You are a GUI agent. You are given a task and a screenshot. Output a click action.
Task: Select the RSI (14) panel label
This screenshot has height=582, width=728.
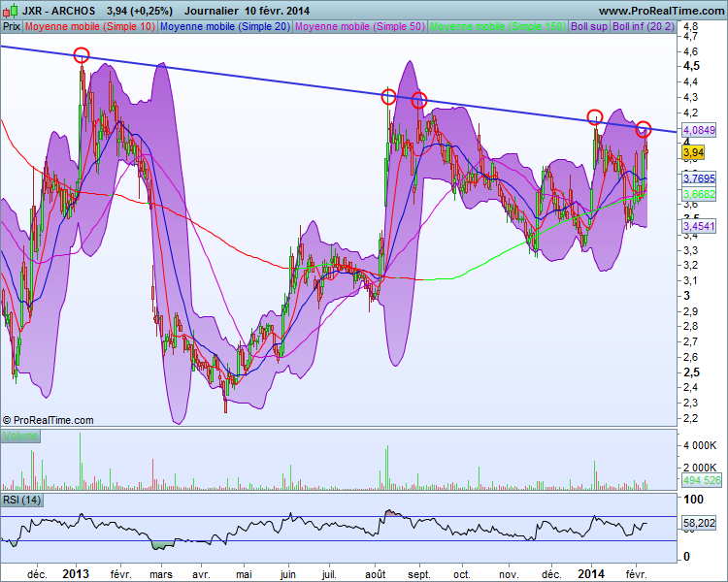click(21, 501)
